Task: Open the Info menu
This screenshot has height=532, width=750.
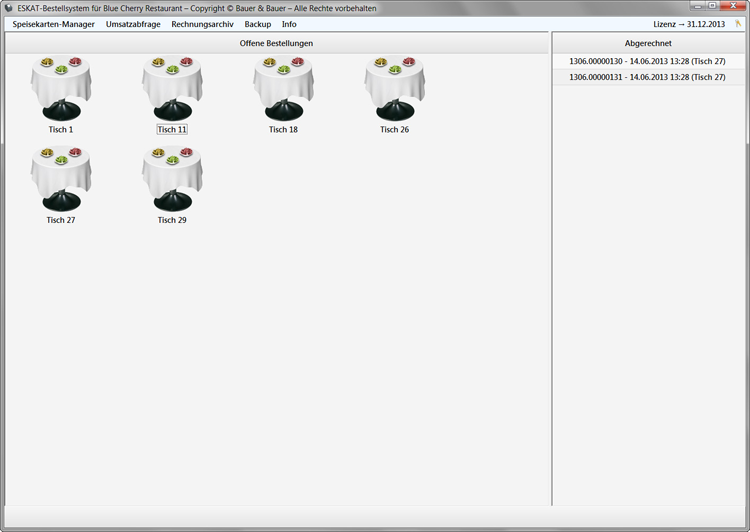Action: [x=289, y=24]
